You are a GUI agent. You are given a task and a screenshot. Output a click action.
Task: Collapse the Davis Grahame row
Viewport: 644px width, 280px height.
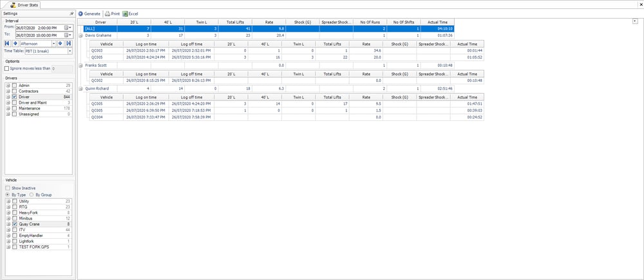tap(80, 35)
